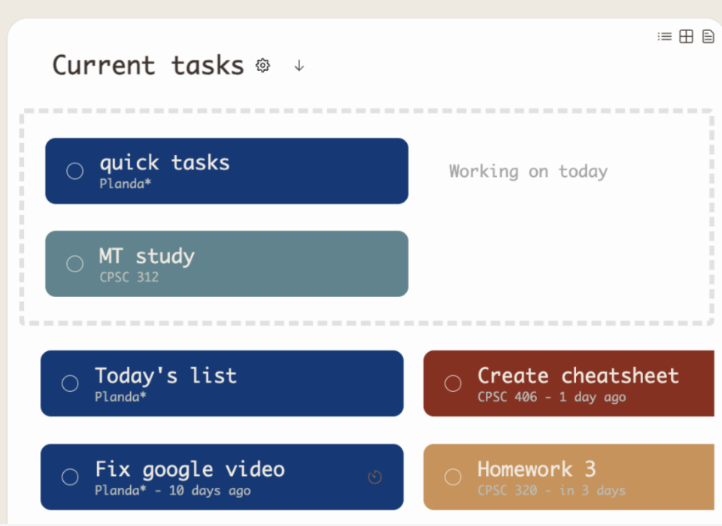Mark quick tasks as complete

75,171
